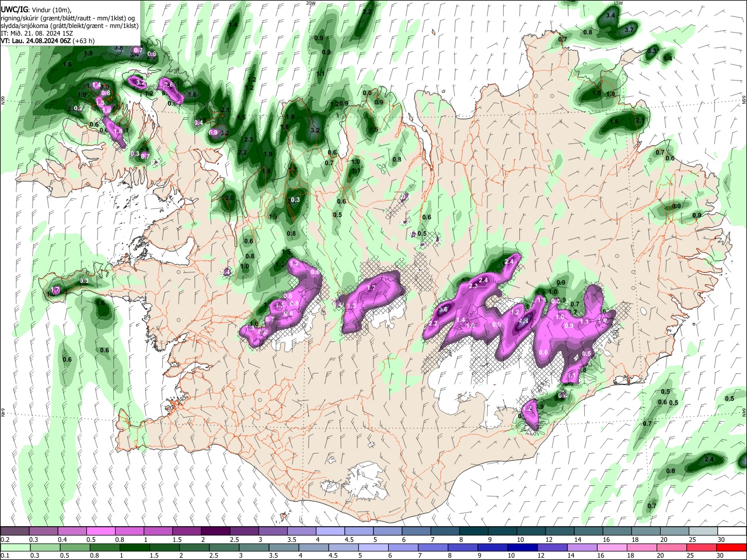Select the 'slydda/snjókoma' description line
The height and width of the screenshot is (560, 747).
(69, 26)
